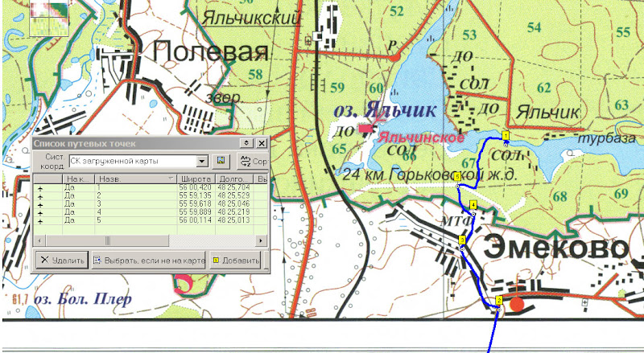Select latitude cell '56 00,114'

[195, 221]
